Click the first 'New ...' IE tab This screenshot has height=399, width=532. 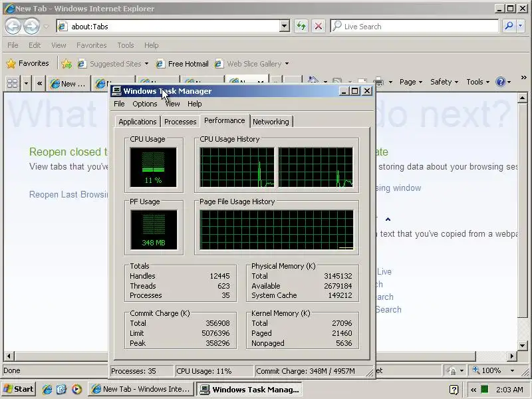68,84
